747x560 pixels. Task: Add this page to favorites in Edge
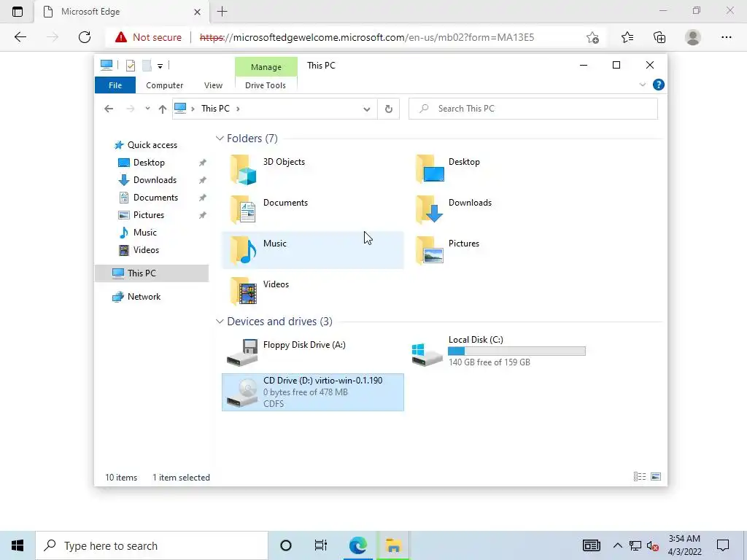(592, 37)
